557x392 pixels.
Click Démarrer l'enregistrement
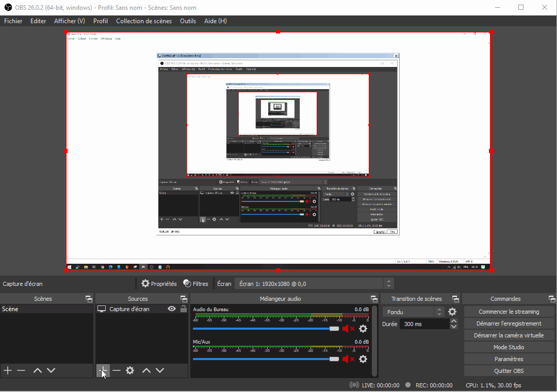(509, 323)
